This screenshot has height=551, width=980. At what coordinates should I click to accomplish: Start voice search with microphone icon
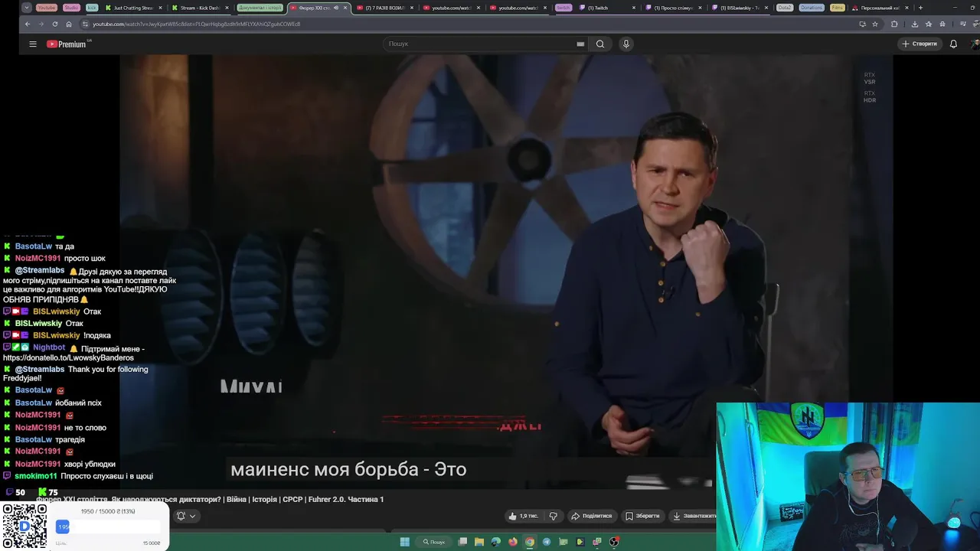click(x=626, y=44)
